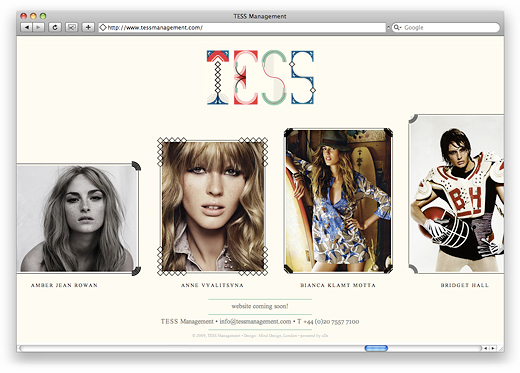Open Bridget Hall's photo
This screenshot has width=520, height=373.
[x=456, y=194]
